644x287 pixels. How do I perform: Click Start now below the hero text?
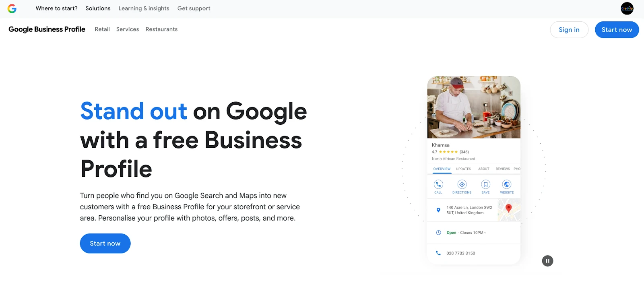point(105,244)
